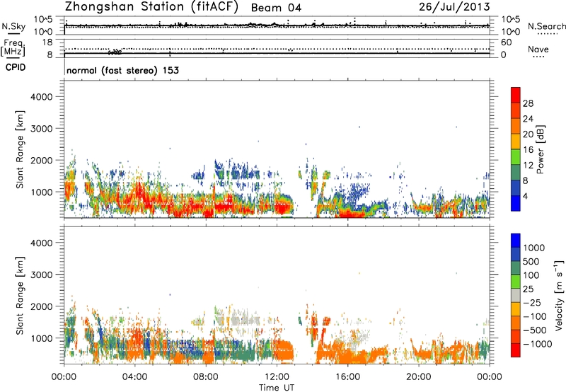
Task: Click the red top segment of Power colorbar
Action: (516, 95)
